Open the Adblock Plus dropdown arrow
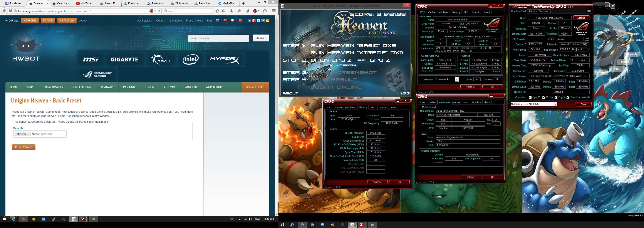 tap(258, 11)
